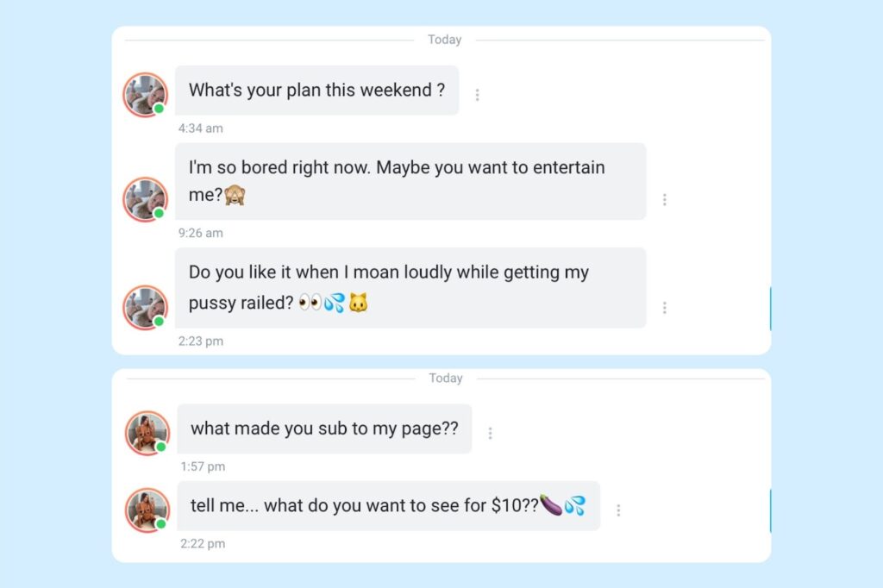
Task: Open options beside "what made you sub" message
Action: [x=490, y=433]
